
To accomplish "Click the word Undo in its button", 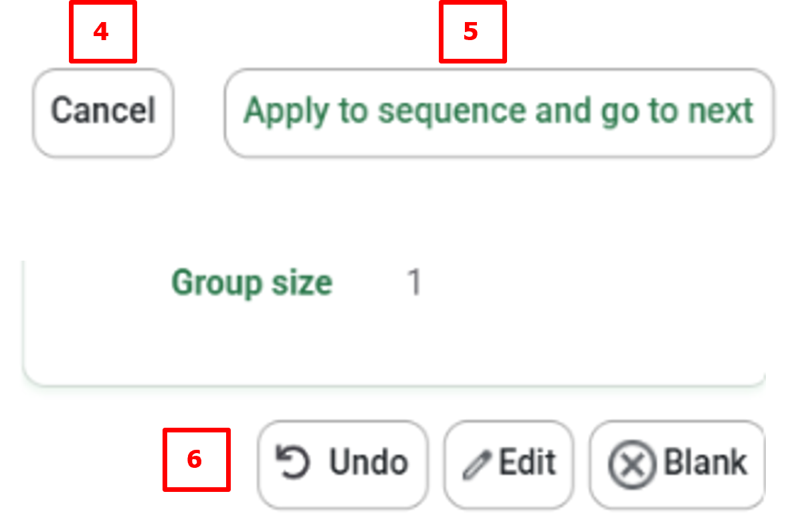I will tap(368, 463).
